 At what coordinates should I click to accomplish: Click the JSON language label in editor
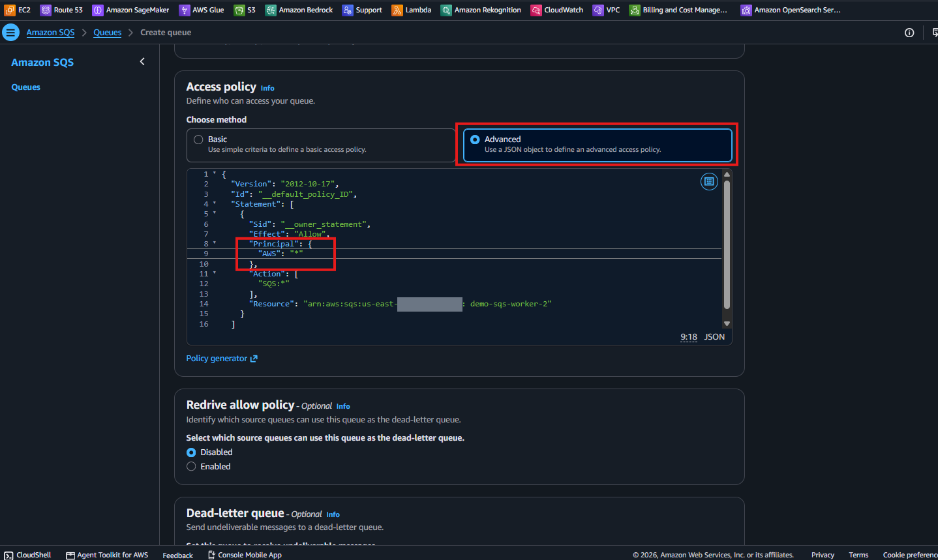(x=714, y=337)
